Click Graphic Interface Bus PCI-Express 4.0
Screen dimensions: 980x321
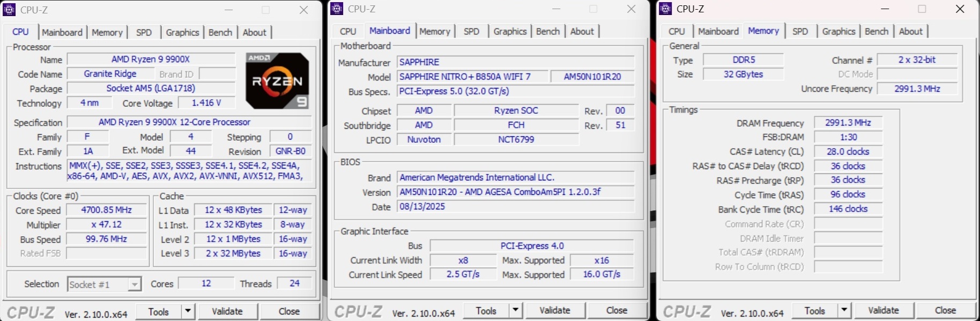[532, 246]
